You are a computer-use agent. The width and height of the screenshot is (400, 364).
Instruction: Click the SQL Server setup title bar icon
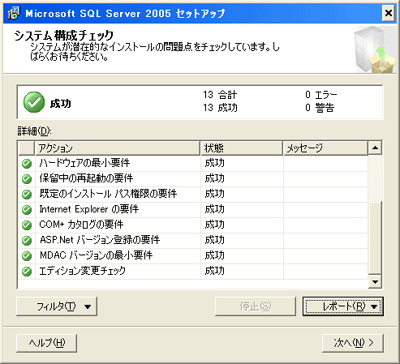pyautogui.click(x=15, y=13)
